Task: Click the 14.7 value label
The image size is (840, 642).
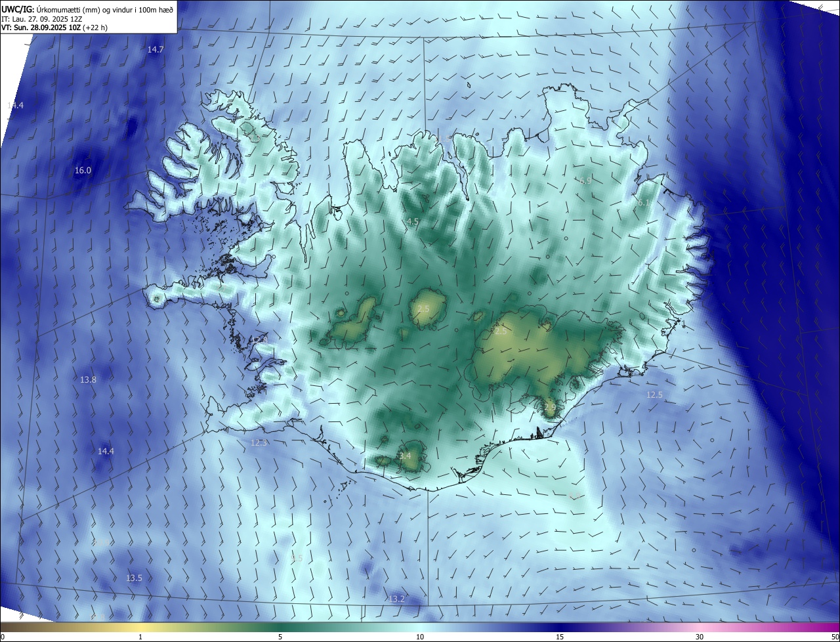Action: 156,49
